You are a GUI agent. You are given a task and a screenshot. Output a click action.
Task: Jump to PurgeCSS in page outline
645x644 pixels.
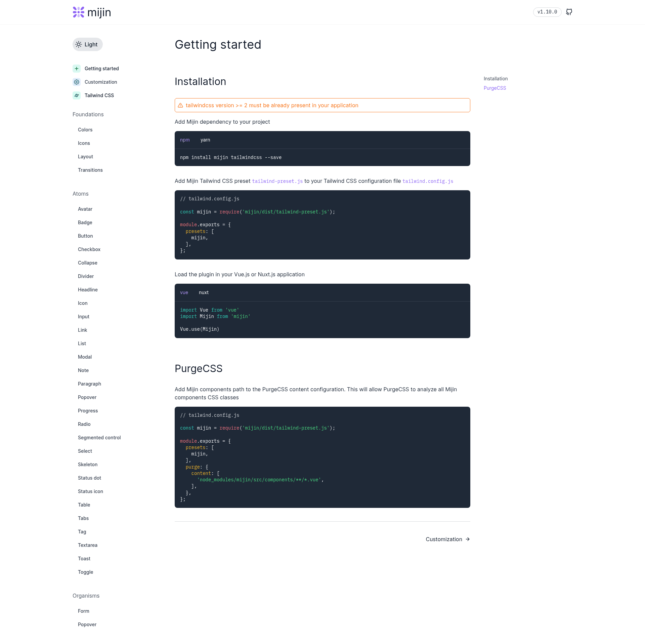tap(495, 88)
